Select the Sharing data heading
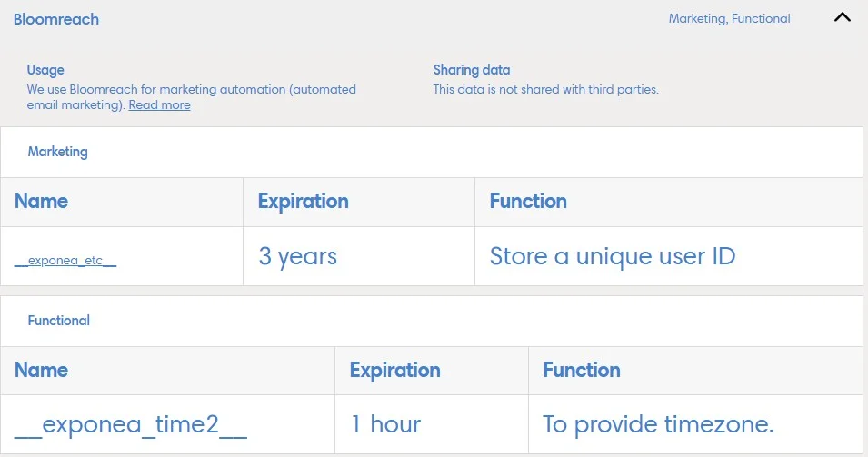868x457 pixels. (x=472, y=70)
